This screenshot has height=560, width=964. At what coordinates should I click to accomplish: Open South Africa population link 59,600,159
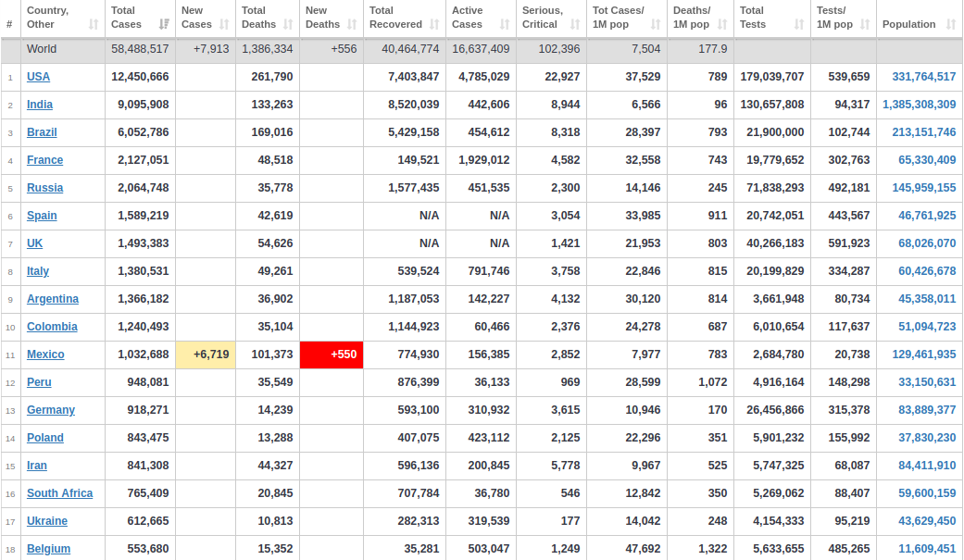pyautogui.click(x=927, y=493)
